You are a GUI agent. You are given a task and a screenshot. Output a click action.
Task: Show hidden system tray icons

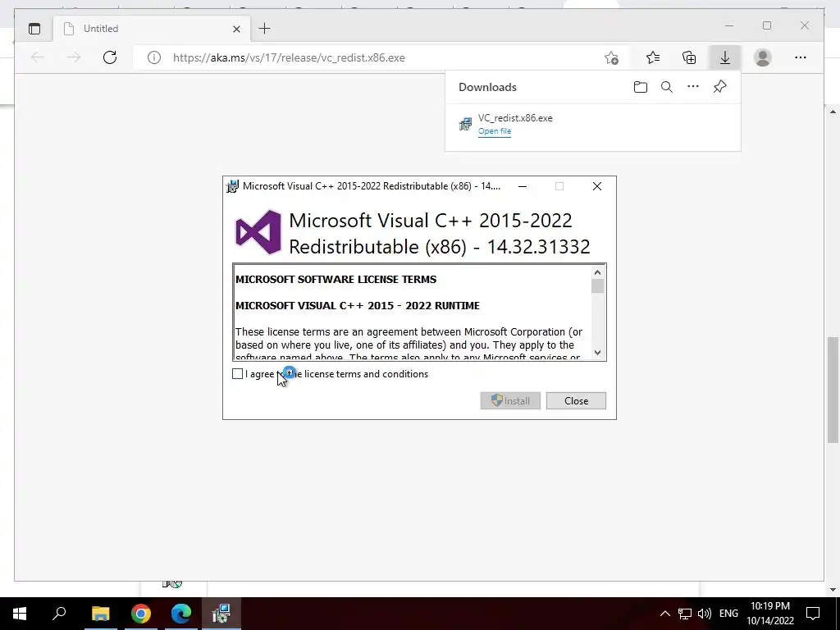(x=664, y=614)
